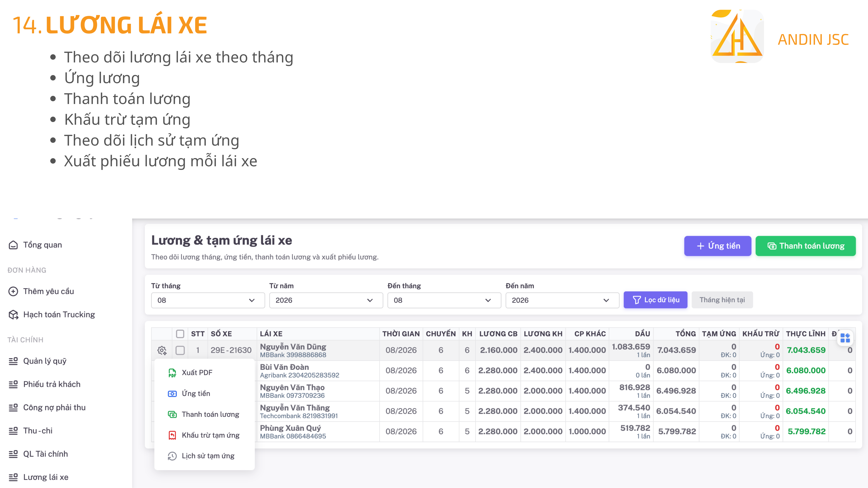Viewport: 868px width, 488px height.
Task: Open the Đến tháng dropdown
Action: (x=444, y=300)
